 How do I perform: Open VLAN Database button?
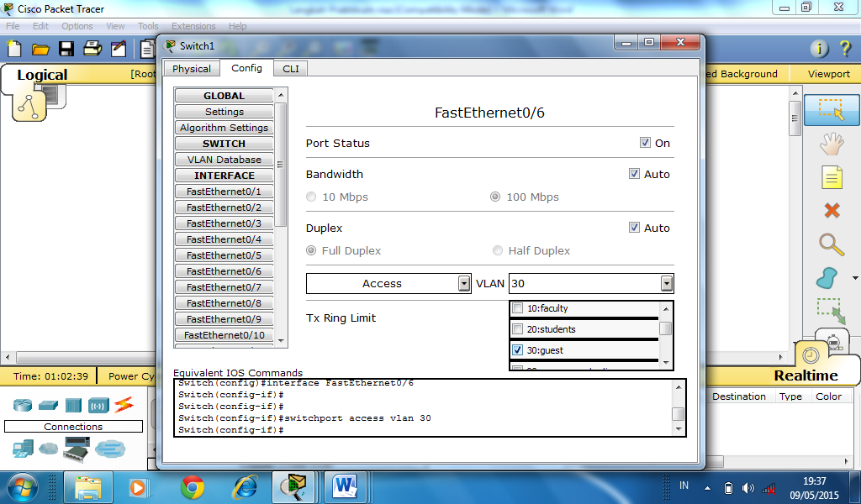pos(224,160)
